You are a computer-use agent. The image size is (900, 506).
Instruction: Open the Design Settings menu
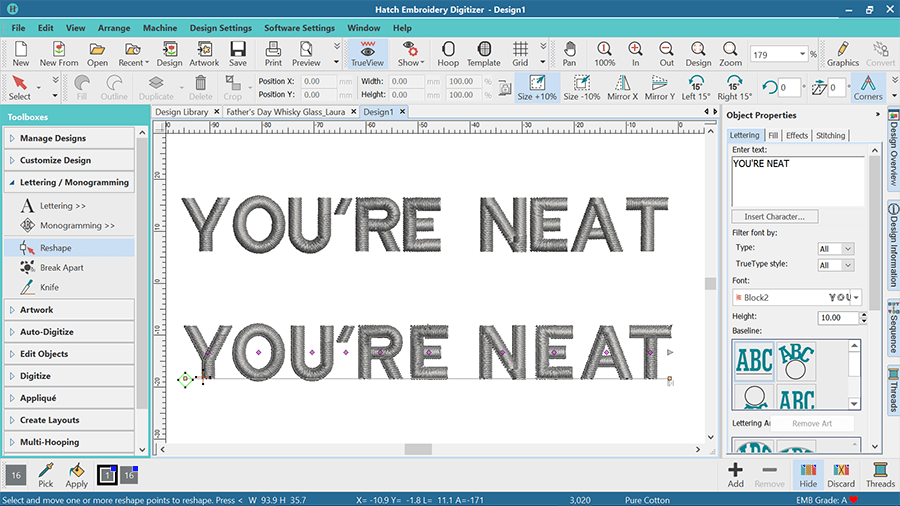(x=220, y=27)
